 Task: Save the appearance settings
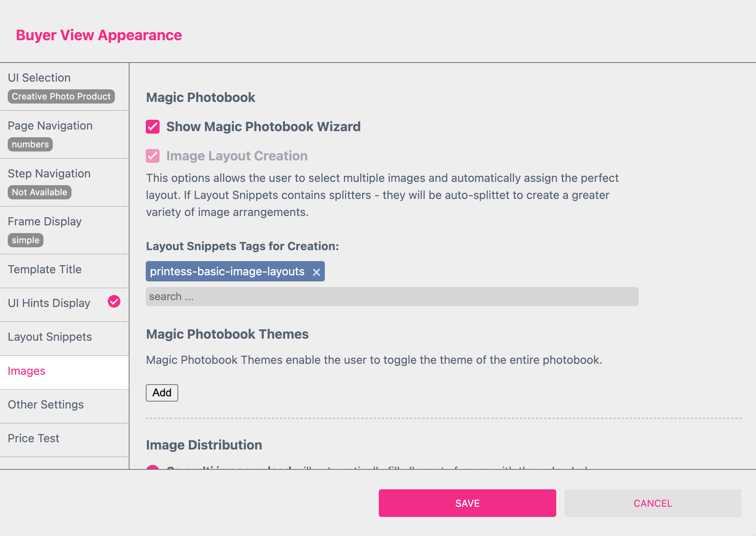click(467, 503)
